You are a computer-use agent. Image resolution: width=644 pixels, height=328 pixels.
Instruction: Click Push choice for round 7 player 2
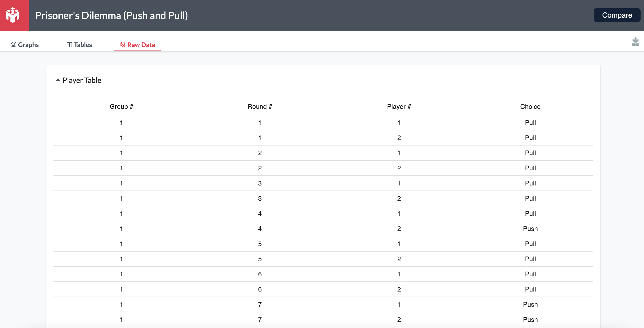click(530, 320)
